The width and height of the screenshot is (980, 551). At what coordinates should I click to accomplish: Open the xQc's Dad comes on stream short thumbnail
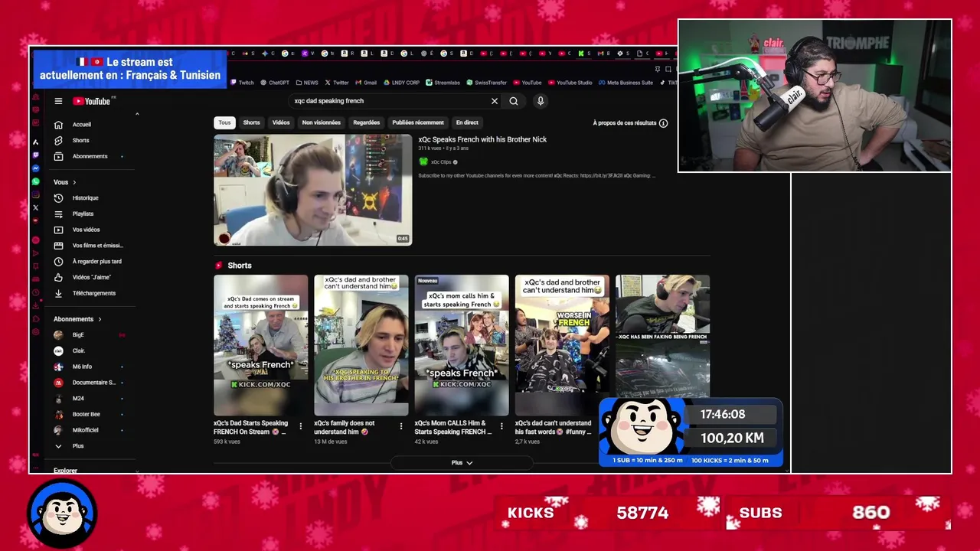[260, 345]
